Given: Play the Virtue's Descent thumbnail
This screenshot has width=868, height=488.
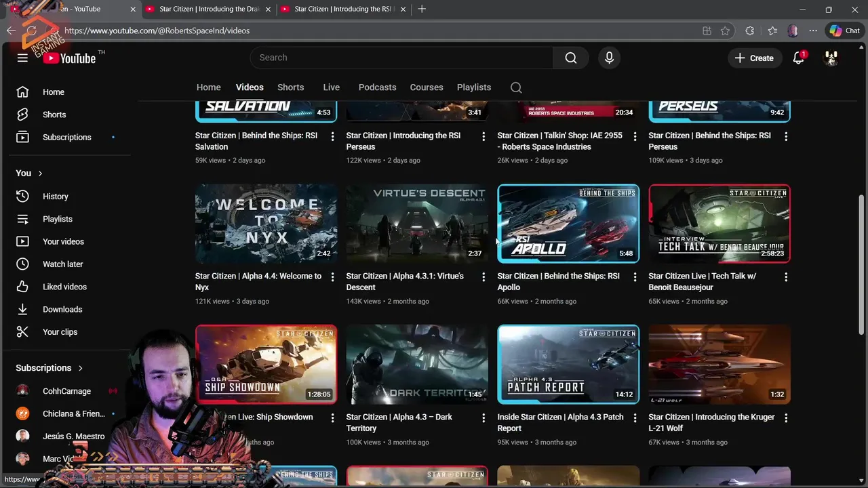Looking at the screenshot, I should (x=417, y=224).
